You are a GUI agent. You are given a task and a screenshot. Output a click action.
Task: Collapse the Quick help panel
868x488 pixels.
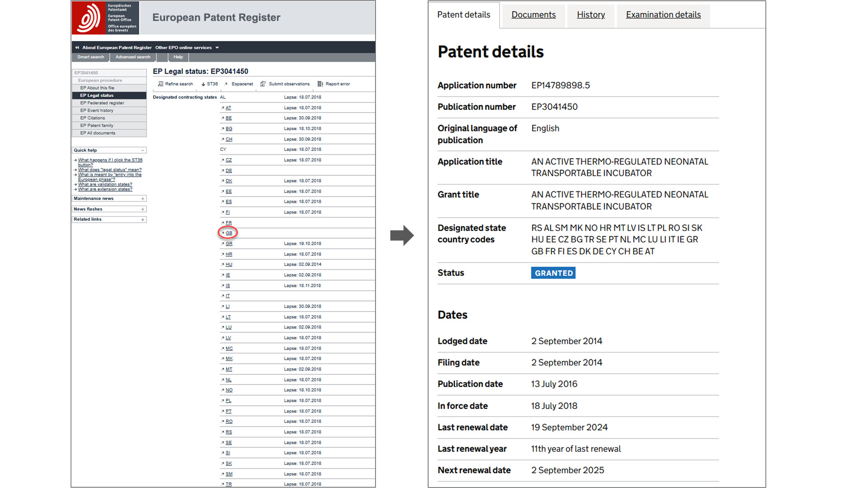[143, 150]
